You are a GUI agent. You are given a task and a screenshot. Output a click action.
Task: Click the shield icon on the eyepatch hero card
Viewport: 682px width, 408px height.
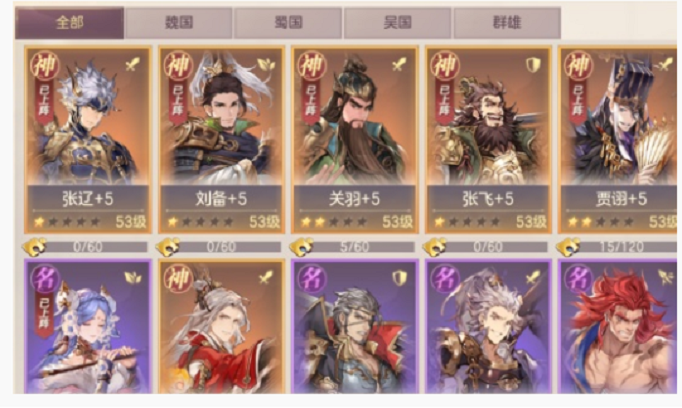[x=399, y=278]
